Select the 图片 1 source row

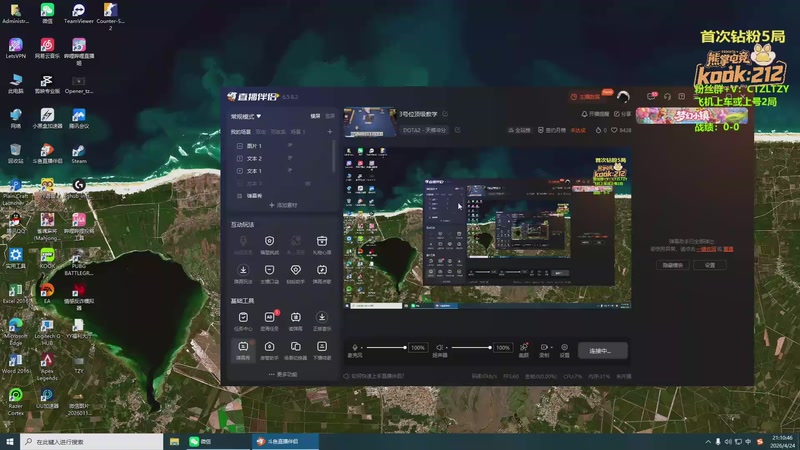[x=281, y=145]
